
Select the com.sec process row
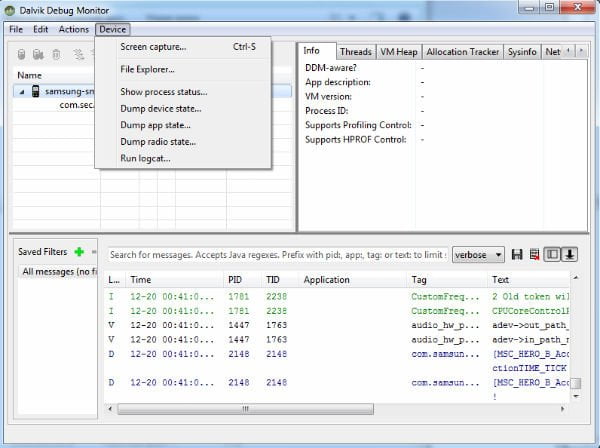77,105
